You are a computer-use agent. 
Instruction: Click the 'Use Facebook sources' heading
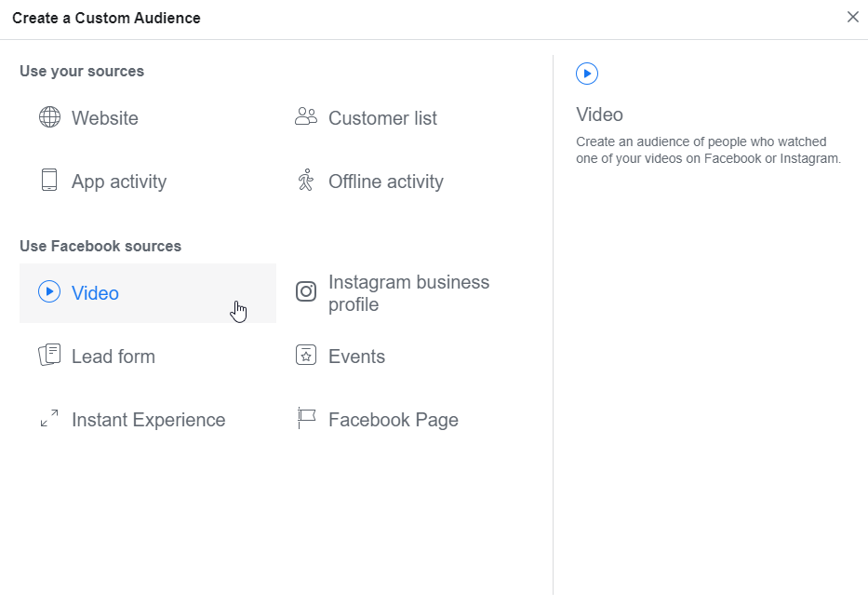tap(100, 246)
